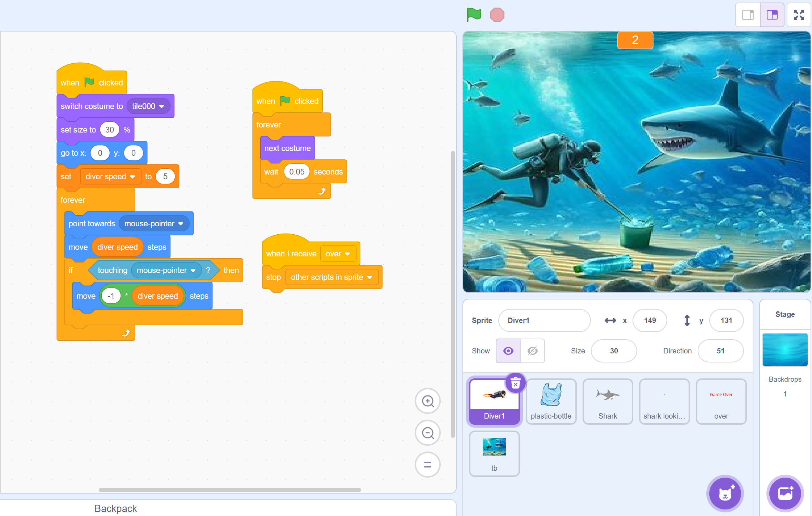812x516 pixels.
Task: Switch to large stage layout
Action: point(772,15)
